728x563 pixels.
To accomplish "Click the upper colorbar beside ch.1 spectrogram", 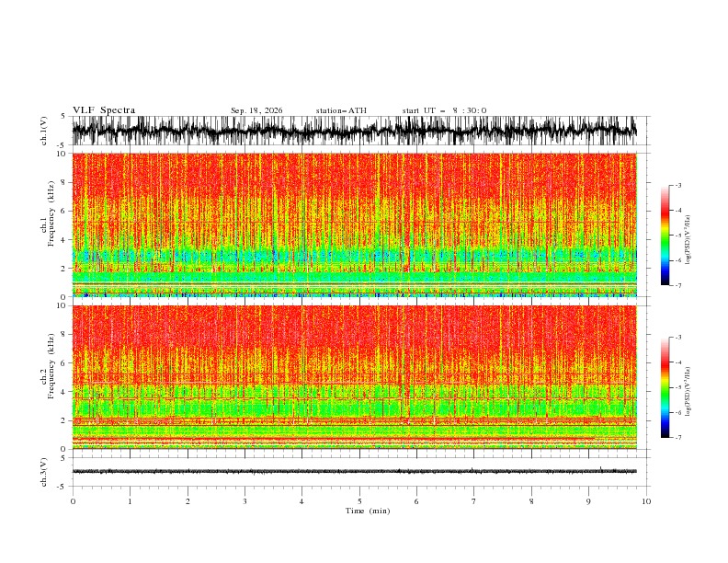I will tap(665, 236).
